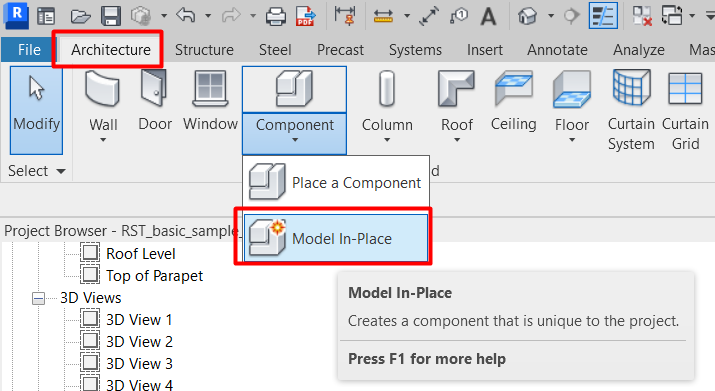715x391 pixels.
Task: Click the Measure Between Two References icon
Action: coord(383,16)
